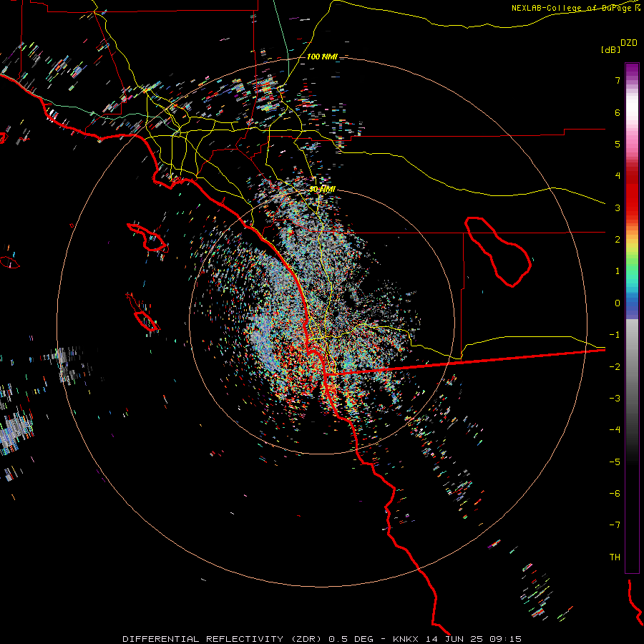Click the -6 value on the color scale
Viewport: 644px width, 644px height.
click(615, 494)
